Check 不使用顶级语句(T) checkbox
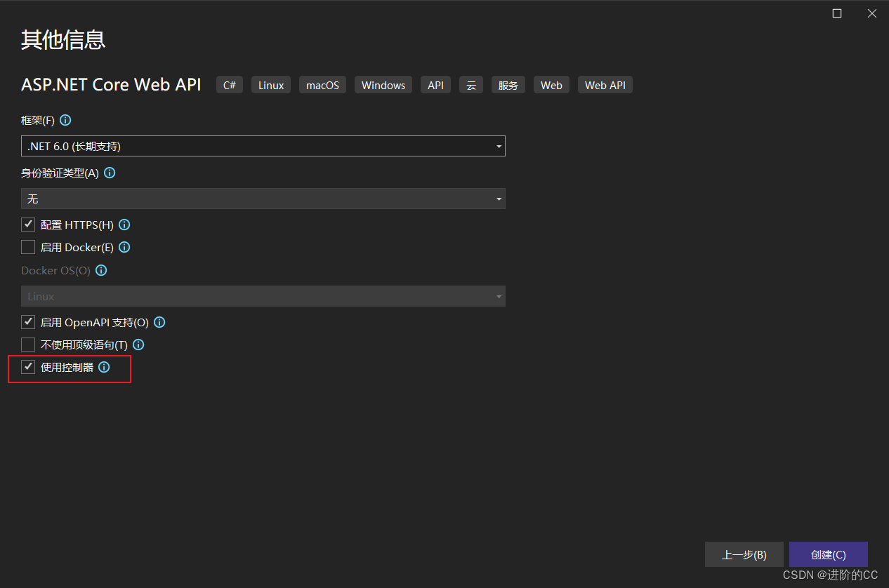Screen dimensions: 889x588 point(28,345)
